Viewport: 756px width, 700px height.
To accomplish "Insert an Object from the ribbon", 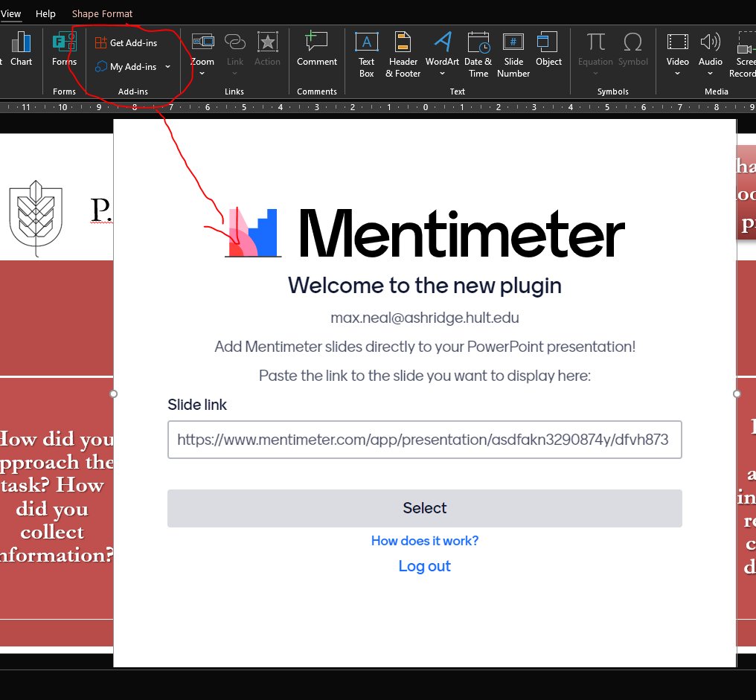I will tap(548, 48).
